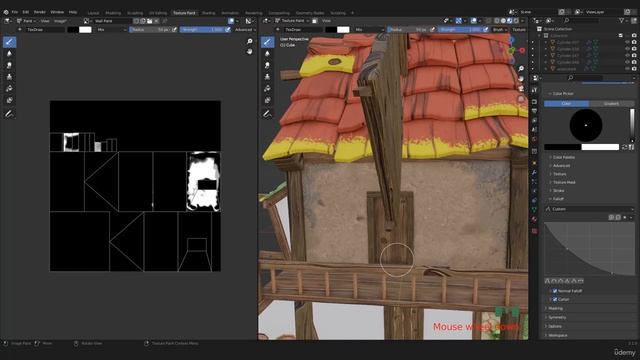The image size is (640, 360).
Task: Select Annotate tool in image editor toolbar
Action: click(9, 114)
